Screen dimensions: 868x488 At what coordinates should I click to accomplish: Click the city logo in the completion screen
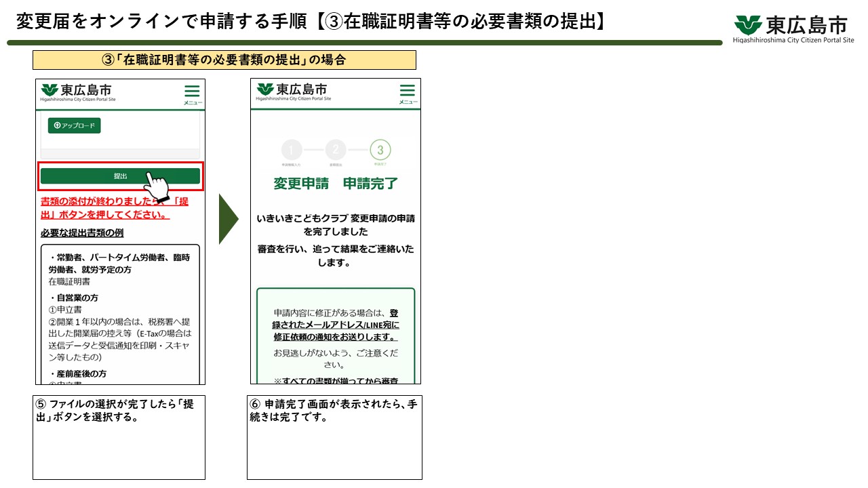(x=293, y=91)
